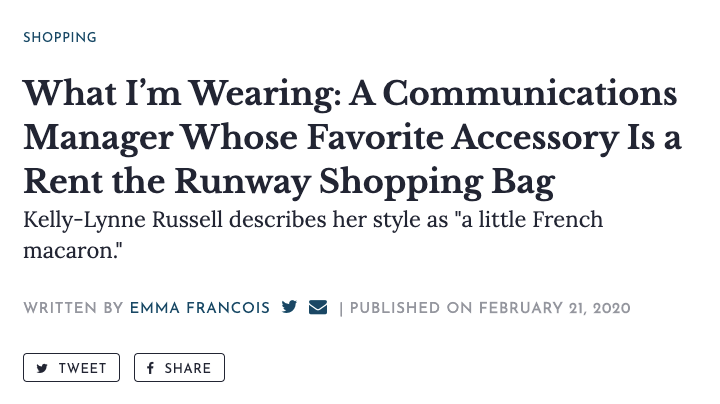Click the Facebook icon inside the Share button
Screen dimensions: 720x404
(x=151, y=368)
